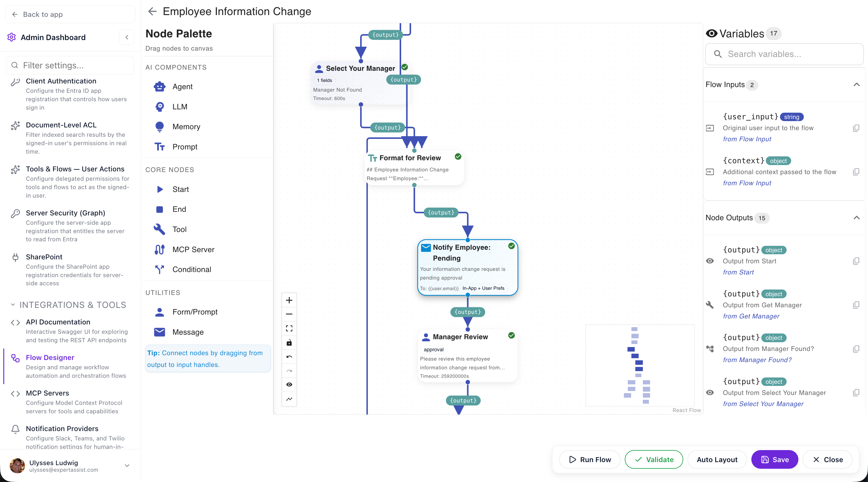Open the Ulysses Ludwig user menu
This screenshot has width=868, height=482.
pos(70,466)
